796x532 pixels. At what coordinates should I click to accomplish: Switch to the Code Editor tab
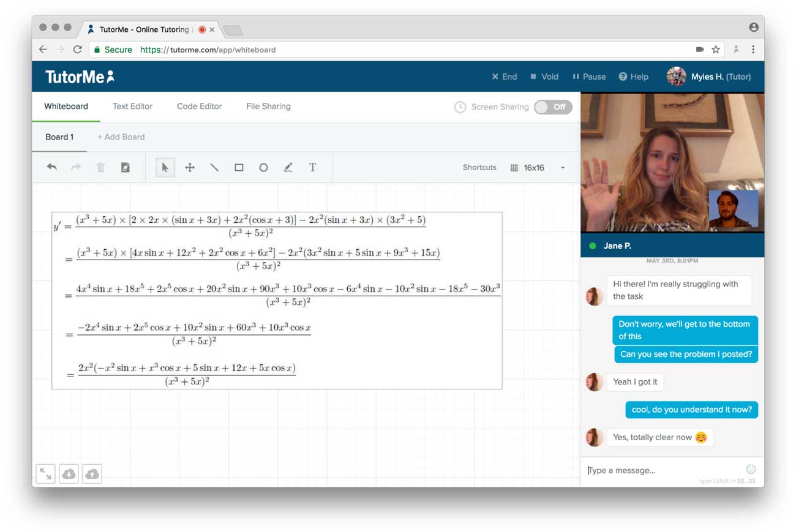(x=199, y=107)
